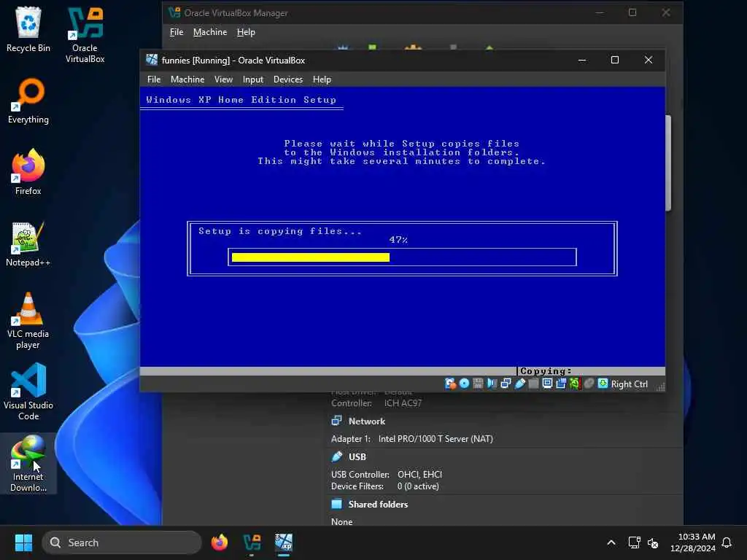Click the hard disk activity indicator in VM status bar
Viewport: 747px width, 560px height.
click(450, 384)
